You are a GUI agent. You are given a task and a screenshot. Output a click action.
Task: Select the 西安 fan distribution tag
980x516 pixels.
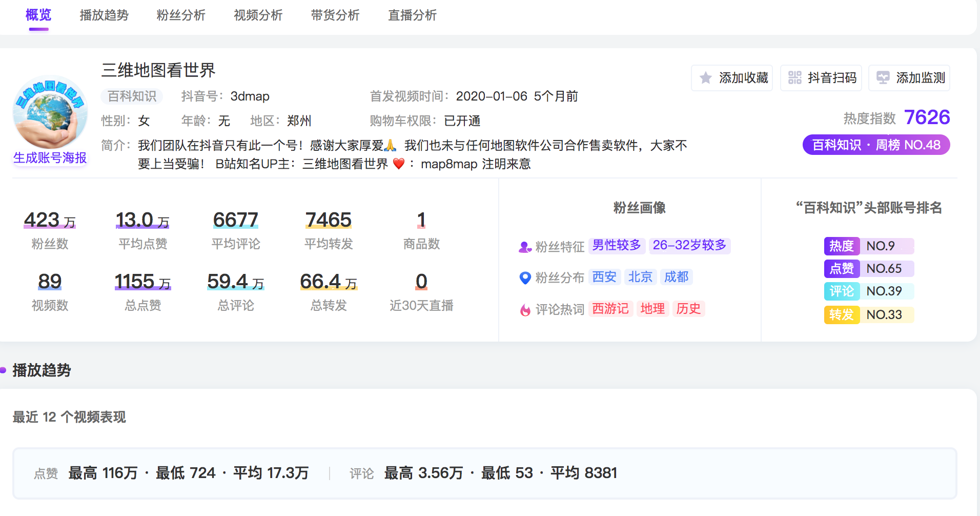[x=604, y=277]
